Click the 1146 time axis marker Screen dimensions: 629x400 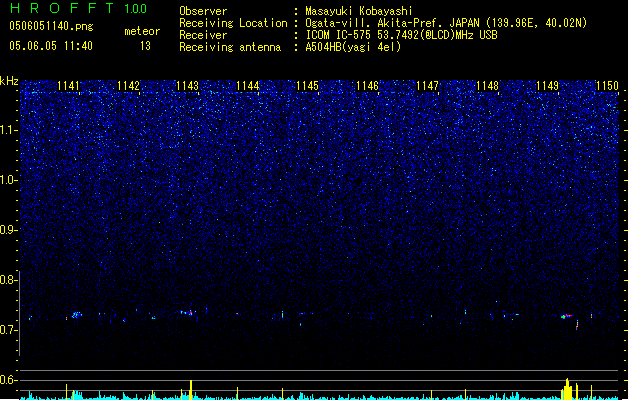coord(367,86)
